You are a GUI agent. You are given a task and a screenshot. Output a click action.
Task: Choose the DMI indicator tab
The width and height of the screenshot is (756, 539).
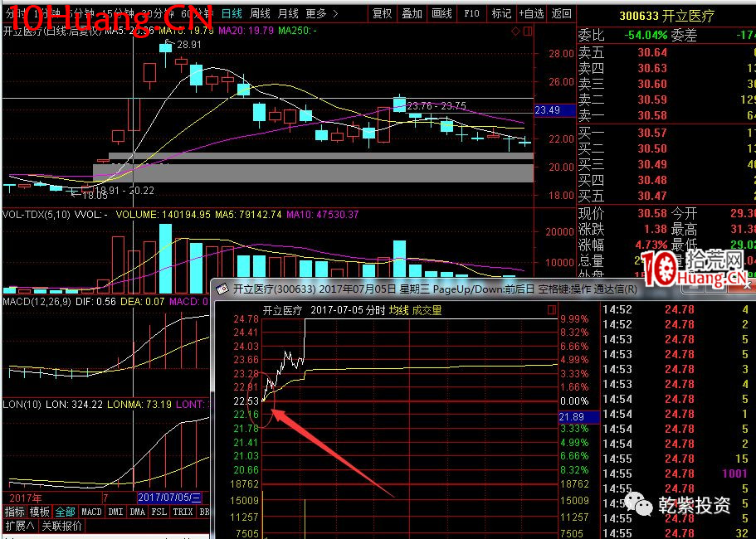pyautogui.click(x=115, y=512)
